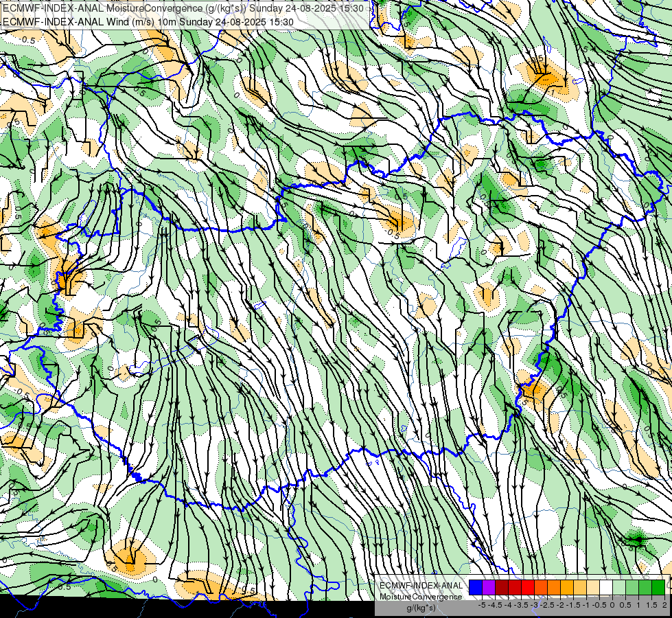Click the legend label "ECMWF-INDEX-ANAL"
This screenshot has width=672, height=618.
421,586
